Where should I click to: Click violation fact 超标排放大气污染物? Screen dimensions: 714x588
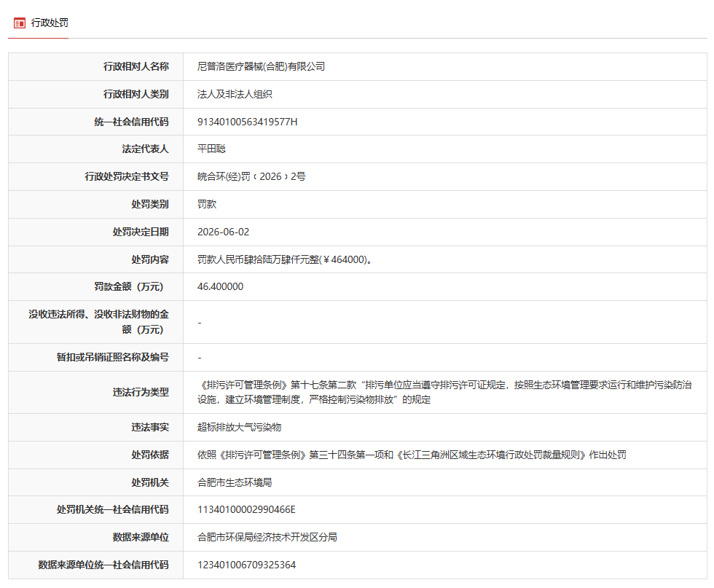(239, 427)
